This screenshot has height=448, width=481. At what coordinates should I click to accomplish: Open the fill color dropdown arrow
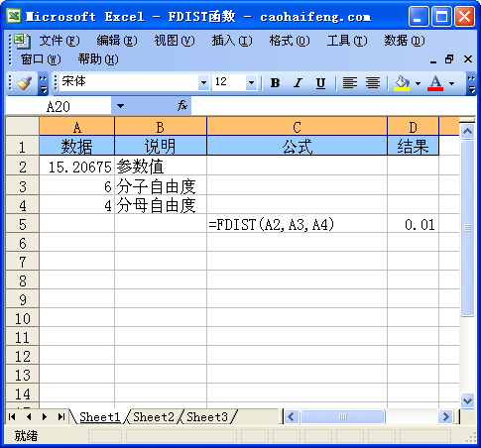[x=418, y=83]
